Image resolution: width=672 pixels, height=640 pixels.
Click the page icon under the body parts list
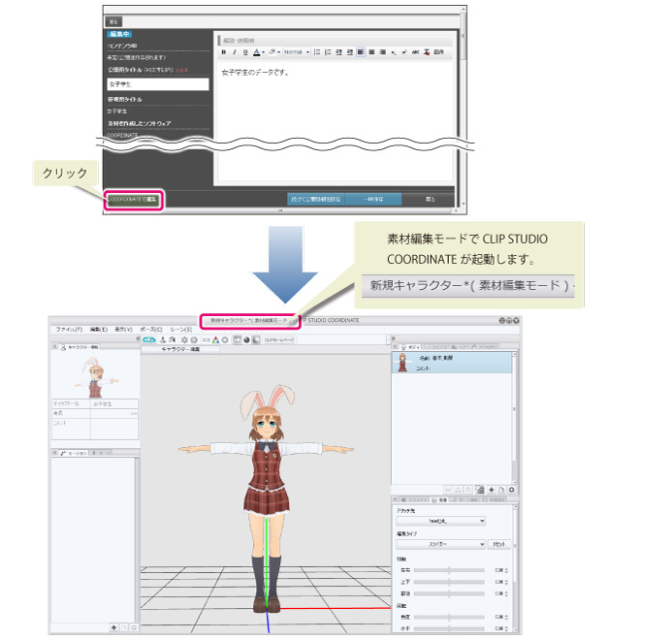501,490
